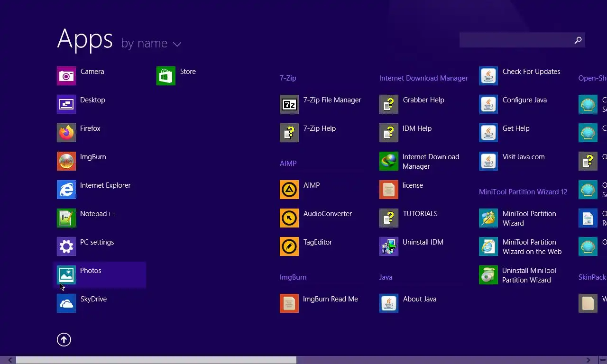Open the TUTORIALS help icon
This screenshot has height=364, width=607.
(x=389, y=218)
